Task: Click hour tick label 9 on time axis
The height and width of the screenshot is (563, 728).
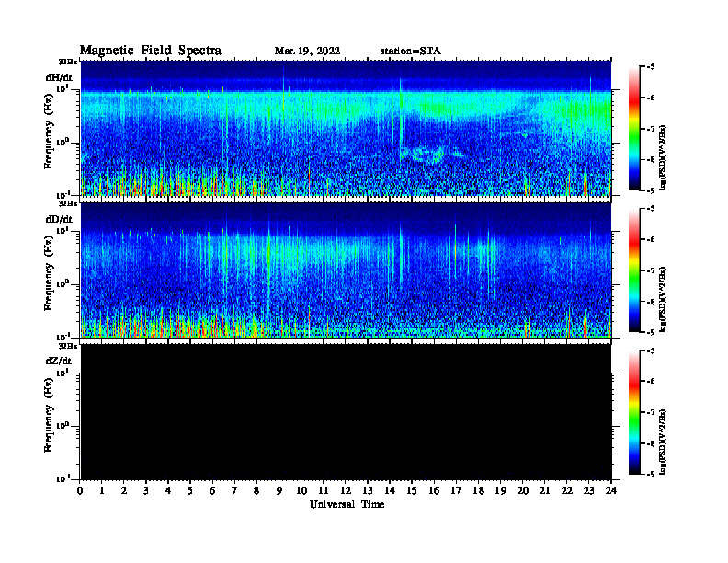Action: [279, 491]
